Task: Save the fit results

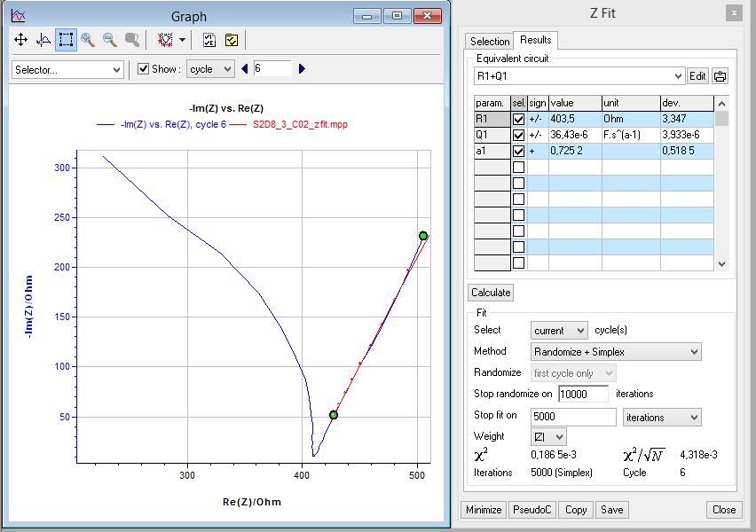Action: (612, 510)
